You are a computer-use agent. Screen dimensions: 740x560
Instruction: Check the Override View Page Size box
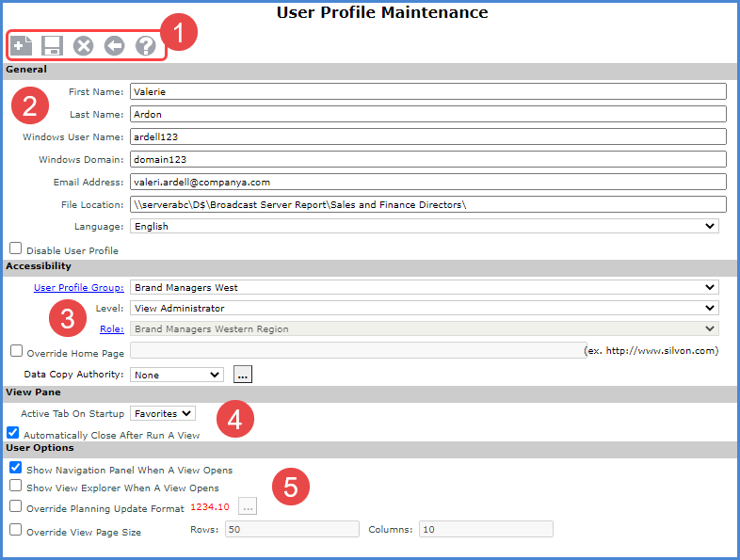click(16, 530)
